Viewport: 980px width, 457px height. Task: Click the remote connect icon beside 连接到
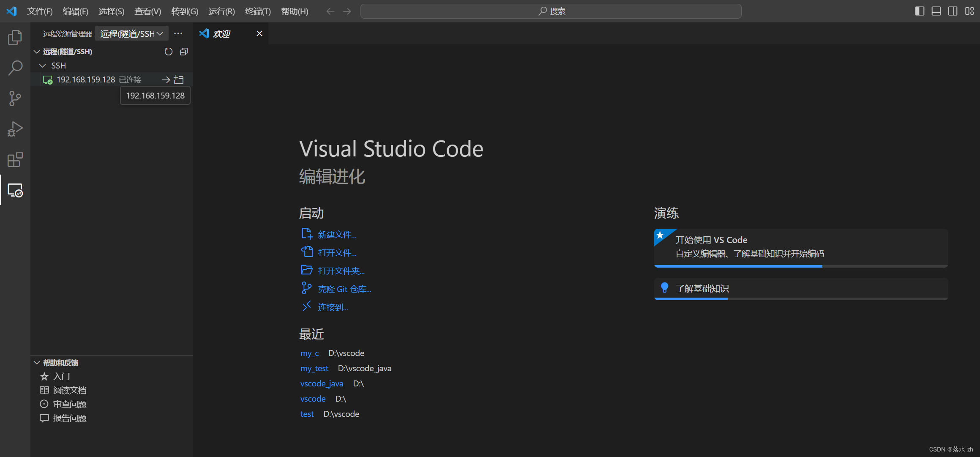click(x=307, y=306)
